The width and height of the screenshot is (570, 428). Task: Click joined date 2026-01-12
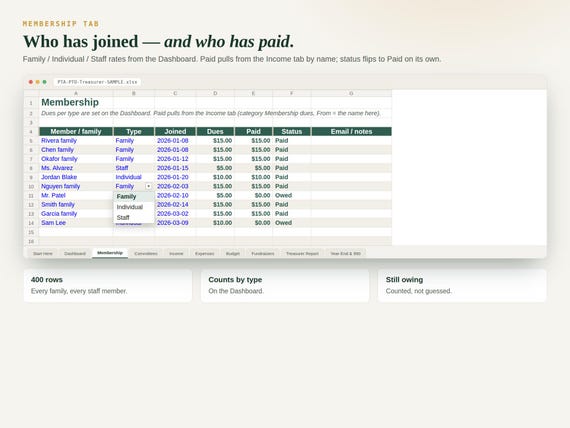click(175, 159)
